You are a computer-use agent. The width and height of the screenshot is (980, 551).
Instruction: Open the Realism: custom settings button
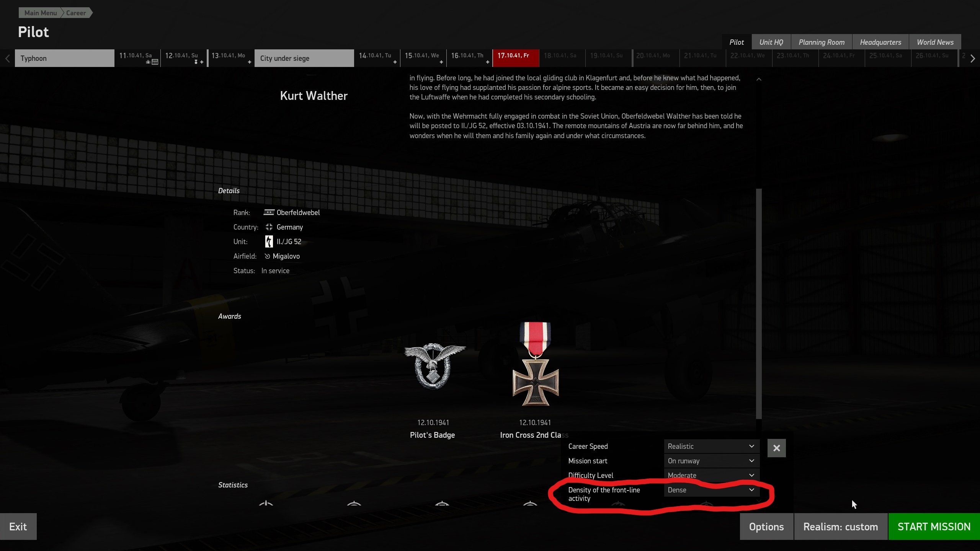[x=841, y=527]
